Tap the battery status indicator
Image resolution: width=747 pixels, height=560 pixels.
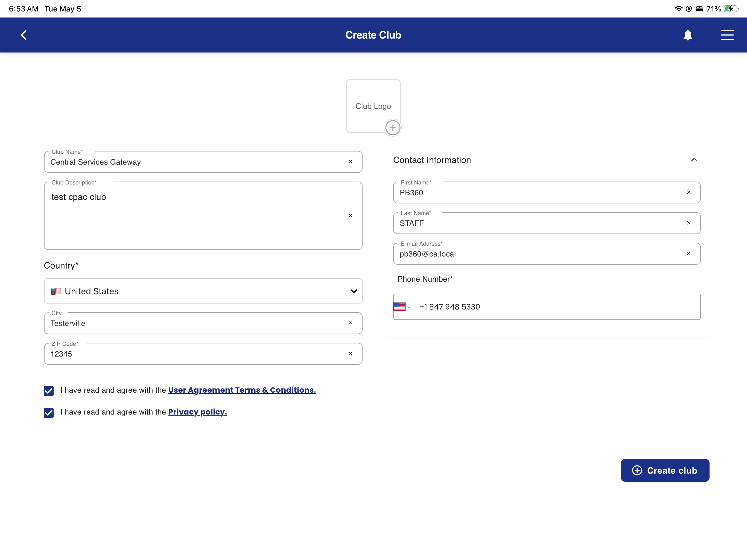[731, 9]
